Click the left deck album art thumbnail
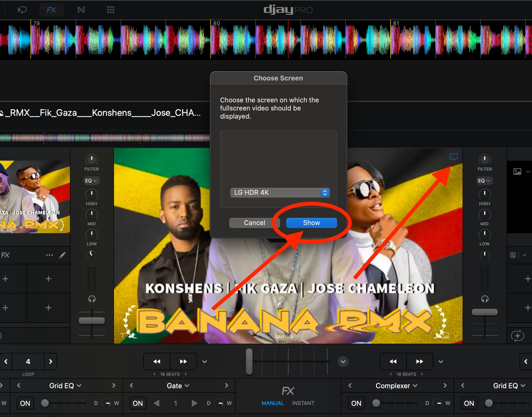This screenshot has height=417, width=532. click(35, 197)
